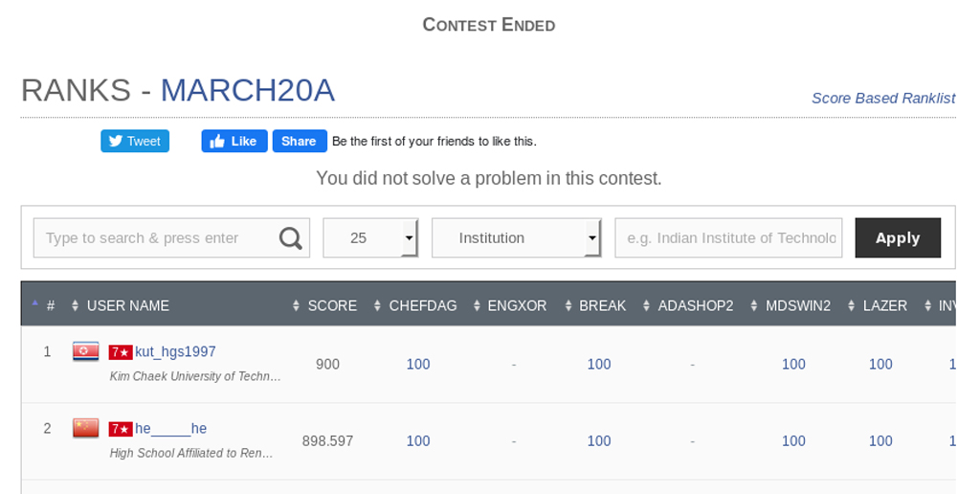Viewport: 980px width, 494px height.
Task: Focus the institution name text field
Action: 728,238
